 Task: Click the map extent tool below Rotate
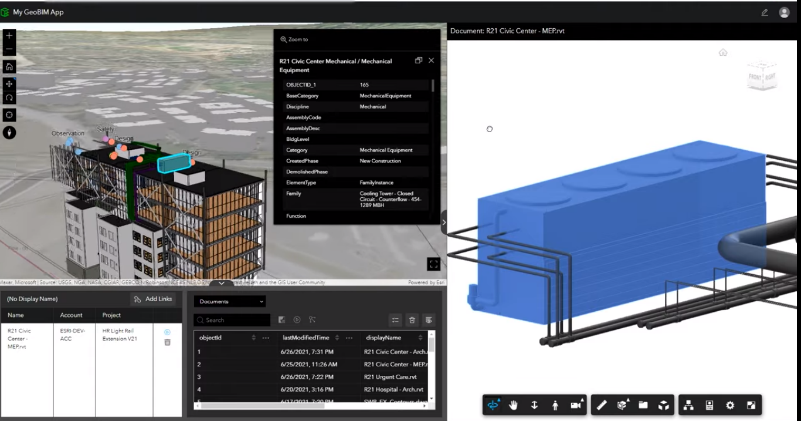(x=9, y=115)
